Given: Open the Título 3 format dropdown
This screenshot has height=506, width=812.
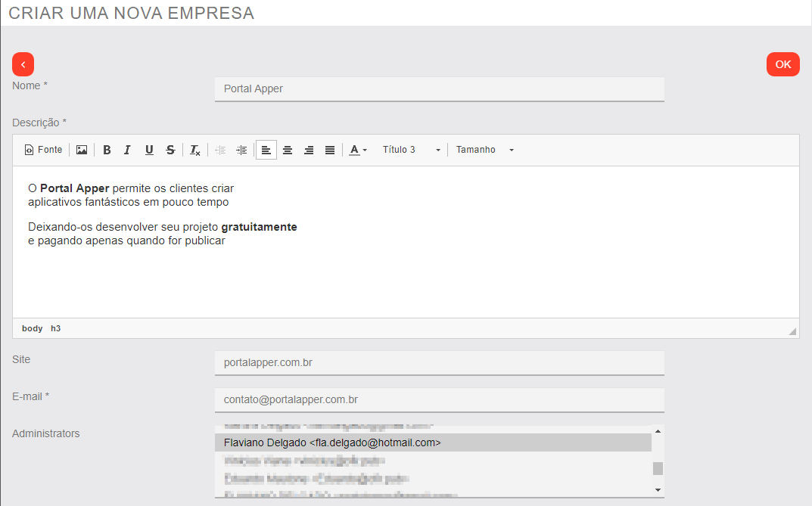Looking at the screenshot, I should 411,150.
